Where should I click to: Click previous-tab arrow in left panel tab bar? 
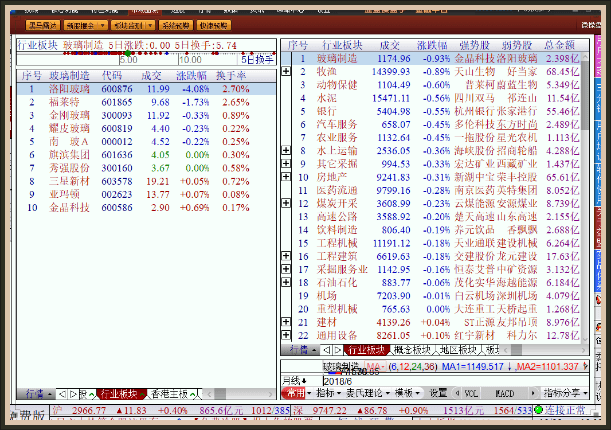point(62,395)
